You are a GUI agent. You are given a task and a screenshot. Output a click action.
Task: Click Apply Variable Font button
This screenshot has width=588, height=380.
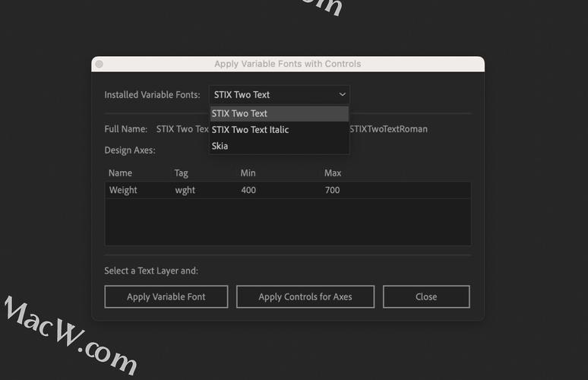[x=166, y=296]
